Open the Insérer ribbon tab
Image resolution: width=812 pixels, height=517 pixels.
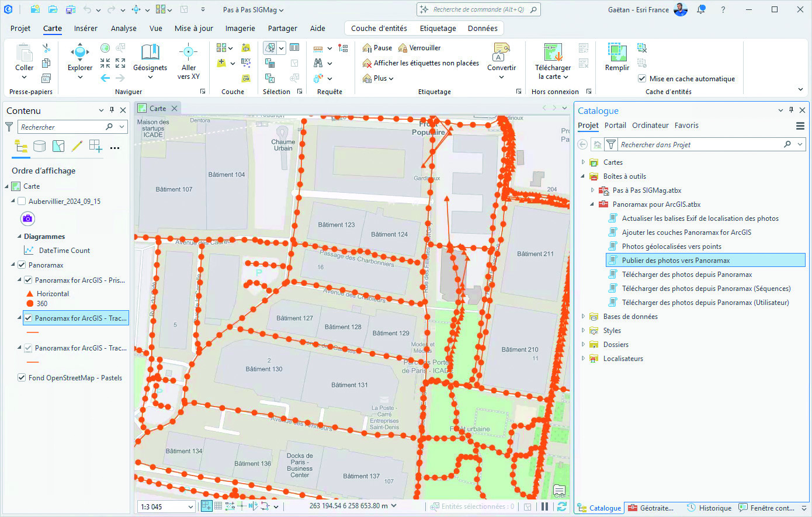pos(86,28)
